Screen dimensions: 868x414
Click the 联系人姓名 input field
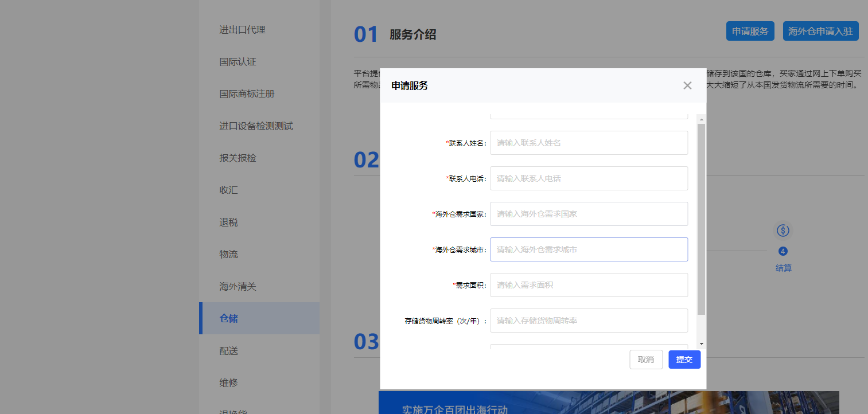point(589,143)
